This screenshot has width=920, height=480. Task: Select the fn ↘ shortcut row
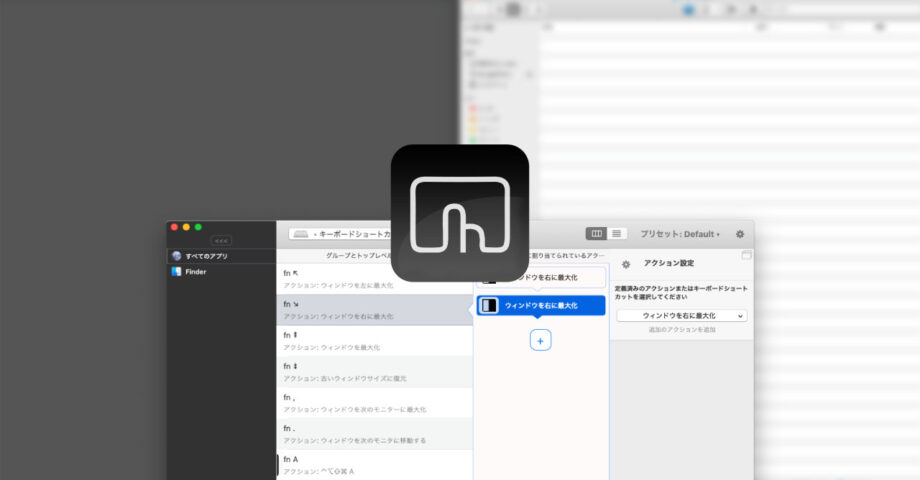pyautogui.click(x=374, y=310)
